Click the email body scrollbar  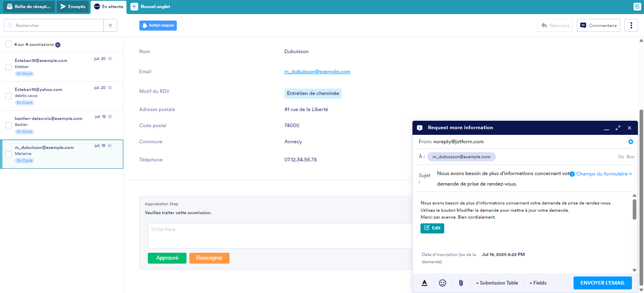pyautogui.click(x=634, y=209)
